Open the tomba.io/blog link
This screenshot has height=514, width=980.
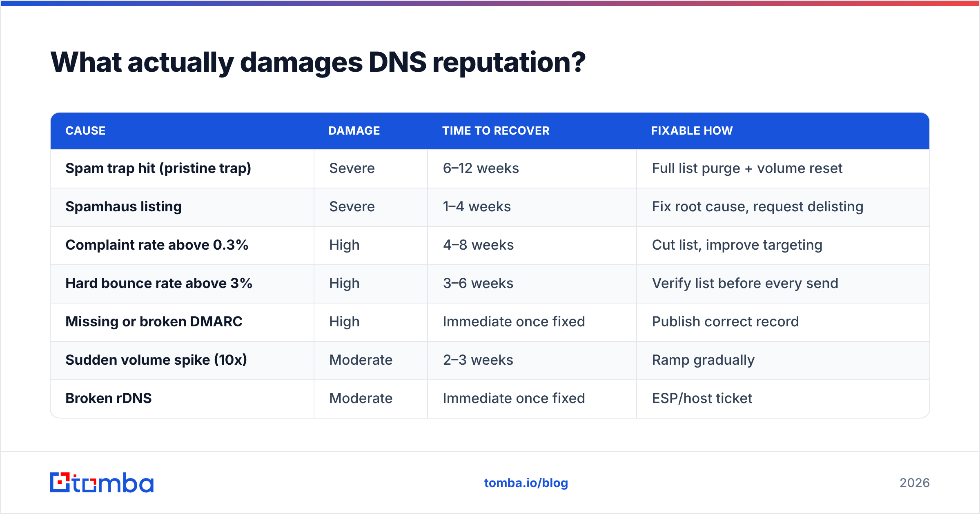coord(526,483)
